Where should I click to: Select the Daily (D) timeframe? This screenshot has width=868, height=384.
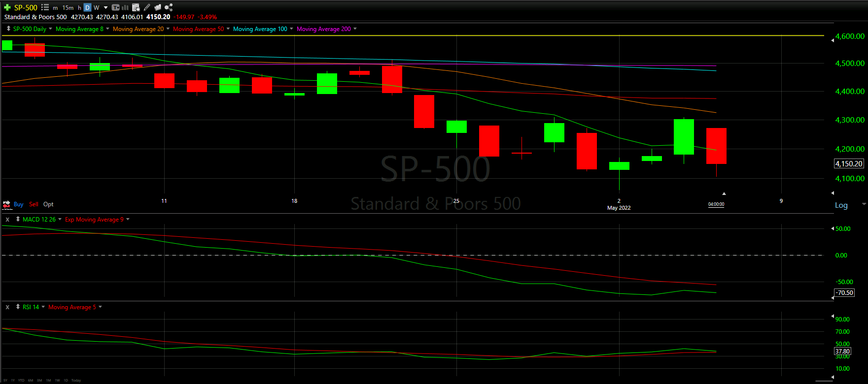tap(87, 7)
